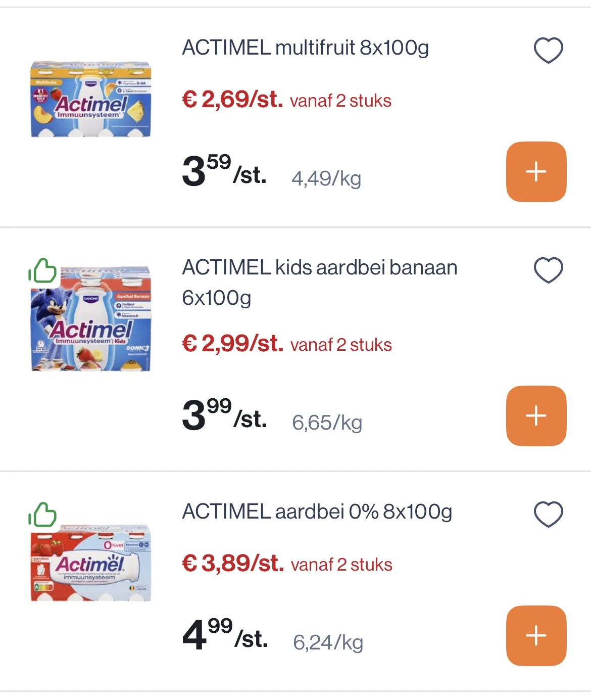
Task: Click the € 2,99/st. promo price
Action: click(x=232, y=344)
